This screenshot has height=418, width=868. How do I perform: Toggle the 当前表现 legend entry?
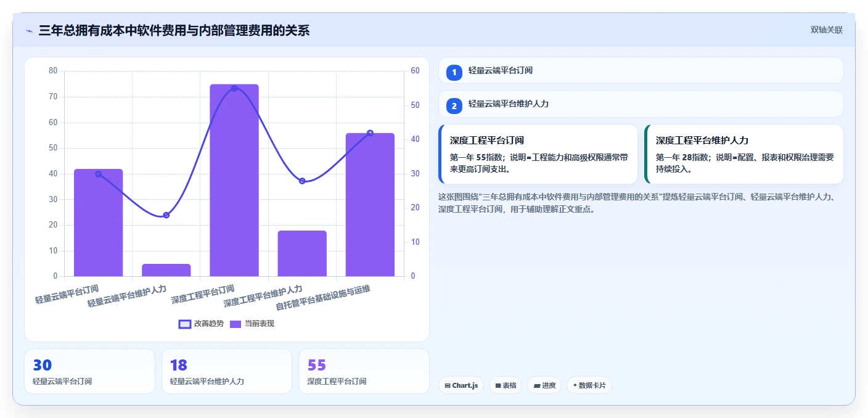point(252,324)
